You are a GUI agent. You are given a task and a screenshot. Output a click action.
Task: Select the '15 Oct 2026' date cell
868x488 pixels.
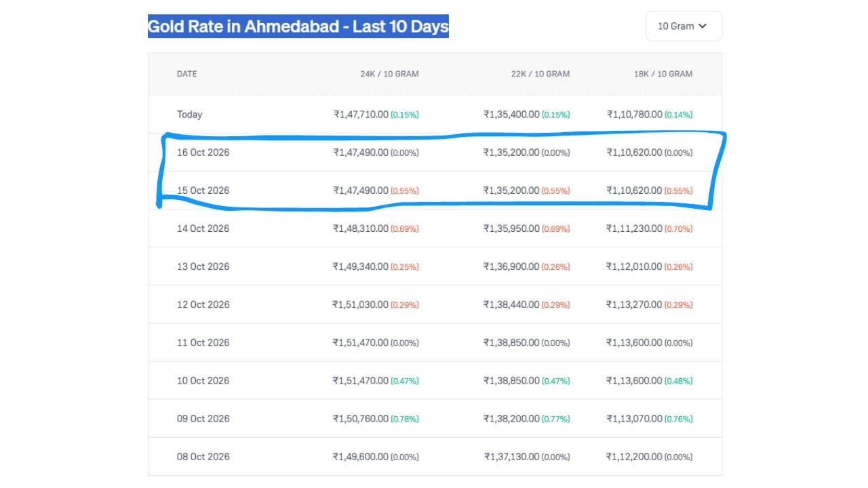pos(203,190)
